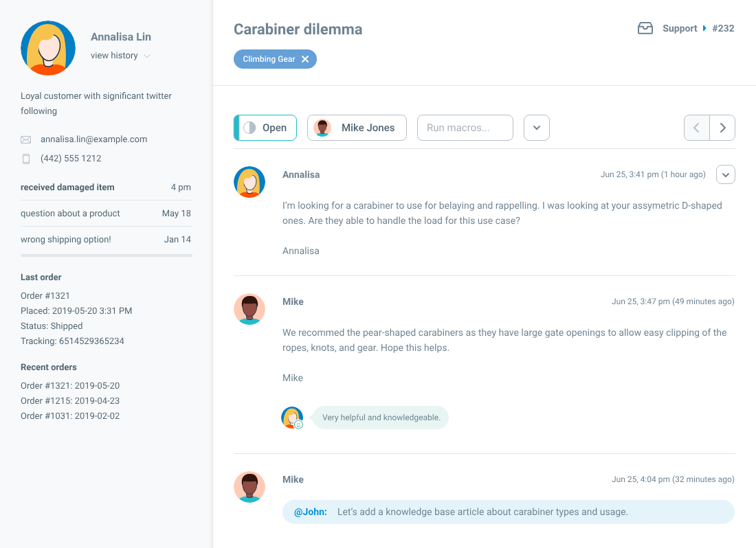This screenshot has width=756, height=548.
Task: Click the Support mailbox envelope icon
Action: 645,28
